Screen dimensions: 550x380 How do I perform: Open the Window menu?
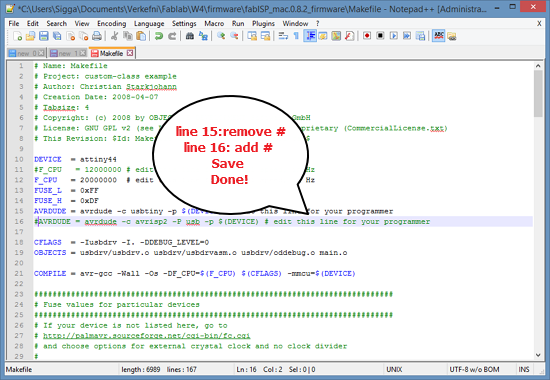coord(295,24)
